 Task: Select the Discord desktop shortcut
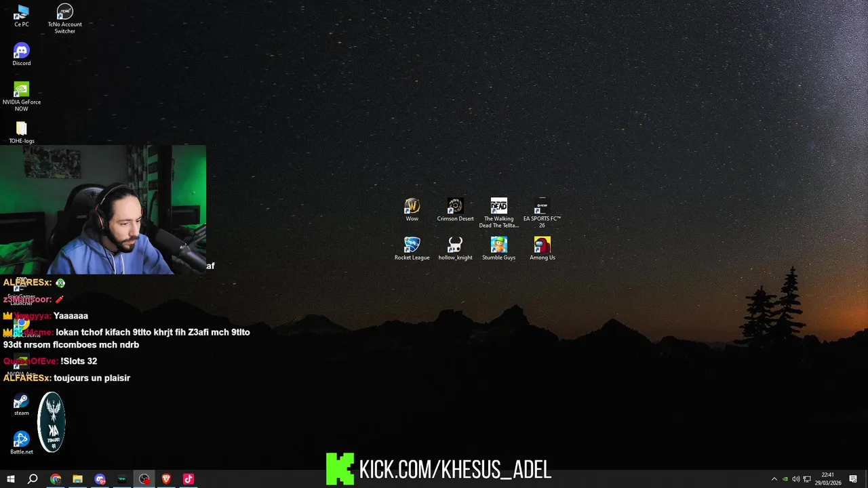pyautogui.click(x=21, y=54)
